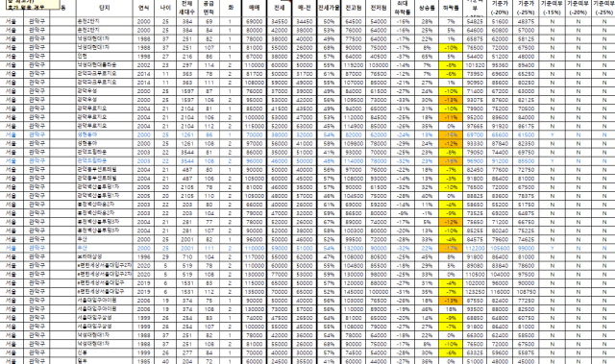615x364 pixels.
Task: Click the 전저점 value 40500
Action: click(x=378, y=57)
